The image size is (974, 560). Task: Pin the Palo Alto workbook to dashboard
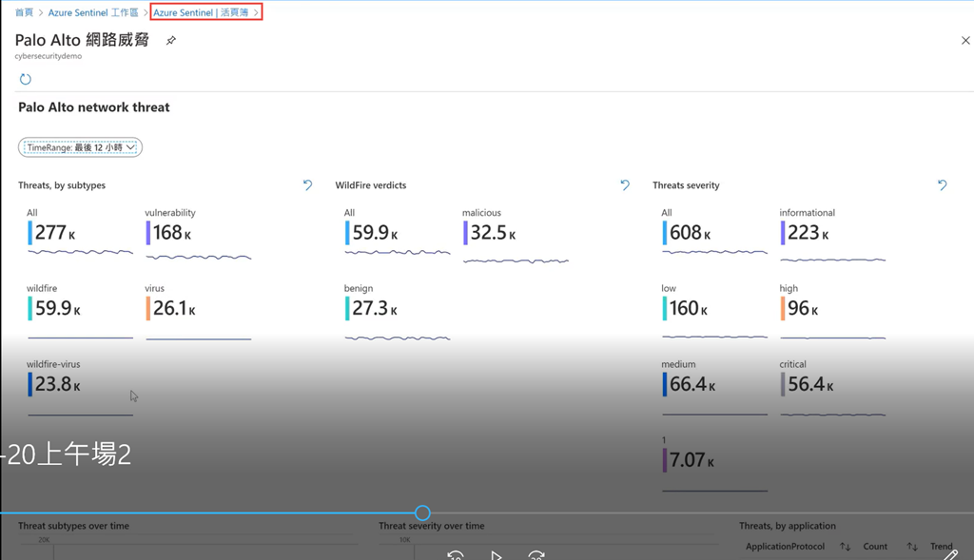tap(171, 40)
